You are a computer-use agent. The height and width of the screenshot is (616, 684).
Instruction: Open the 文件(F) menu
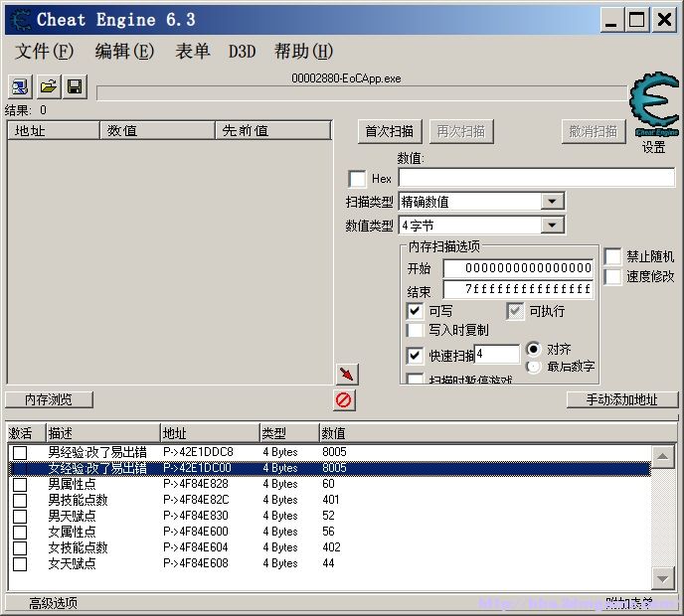pyautogui.click(x=44, y=52)
